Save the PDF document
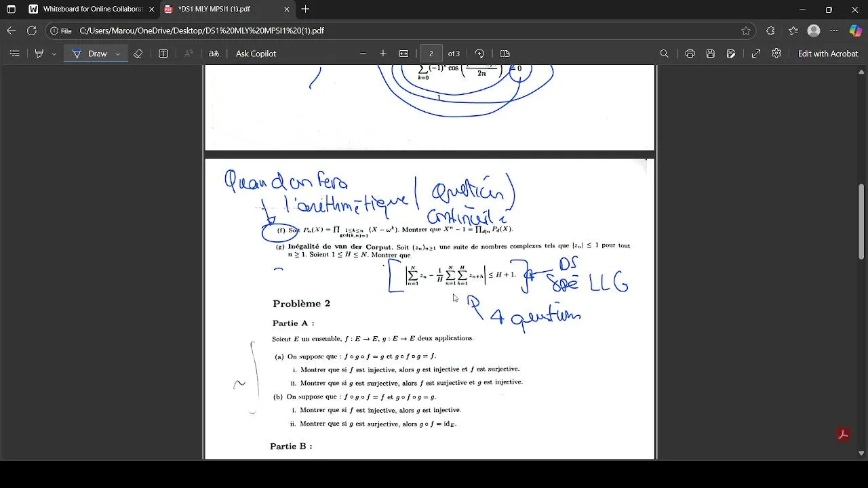Screen dimensions: 868x488 [711, 54]
